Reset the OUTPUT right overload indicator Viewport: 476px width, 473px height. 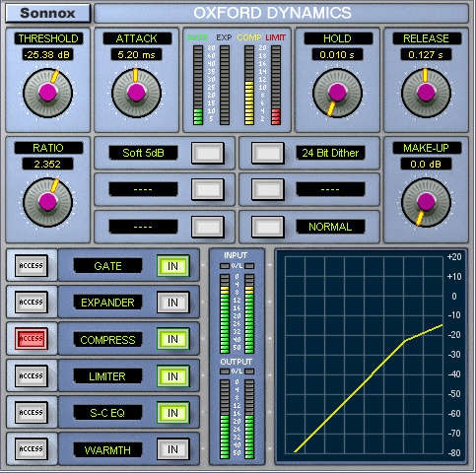249,372
